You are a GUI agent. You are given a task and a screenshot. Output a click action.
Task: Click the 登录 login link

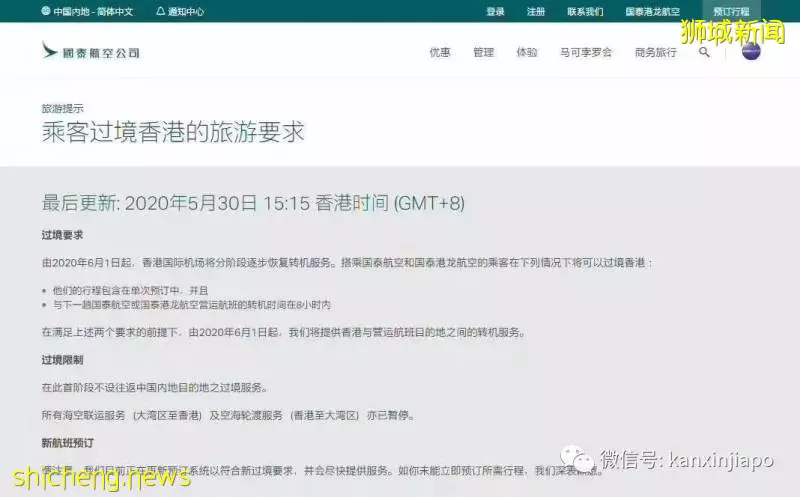pyautogui.click(x=495, y=11)
